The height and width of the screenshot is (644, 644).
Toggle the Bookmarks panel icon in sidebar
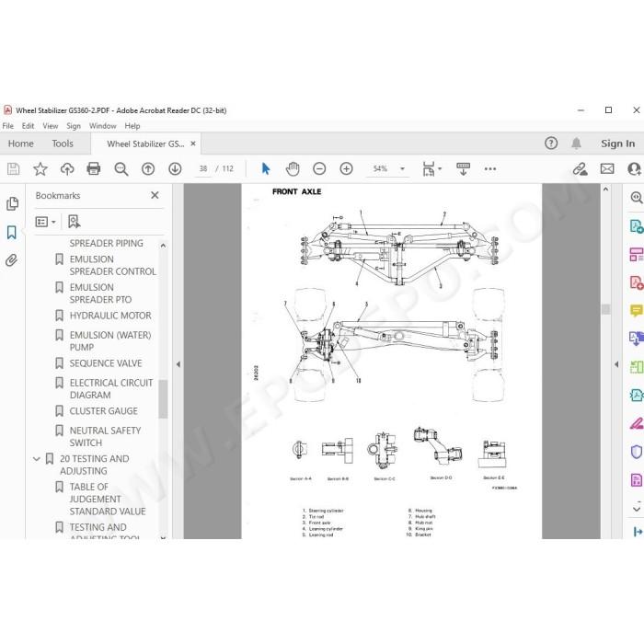tap(11, 232)
